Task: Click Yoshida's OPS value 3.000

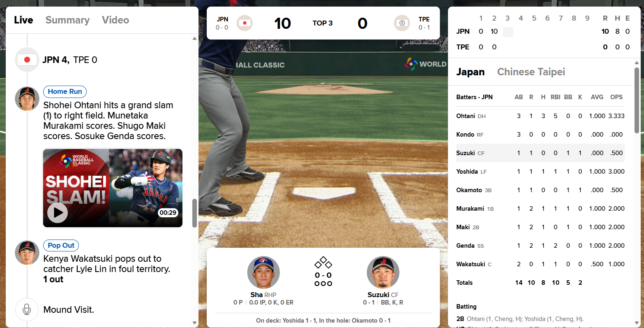Action: click(616, 172)
